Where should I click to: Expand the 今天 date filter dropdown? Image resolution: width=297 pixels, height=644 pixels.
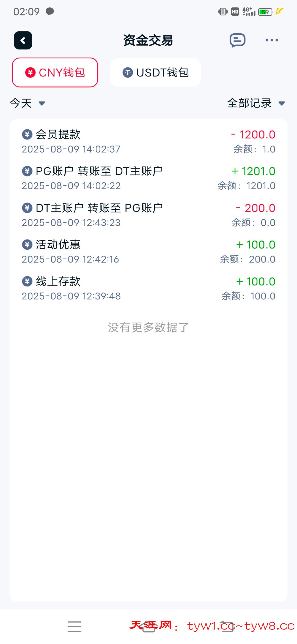click(27, 103)
